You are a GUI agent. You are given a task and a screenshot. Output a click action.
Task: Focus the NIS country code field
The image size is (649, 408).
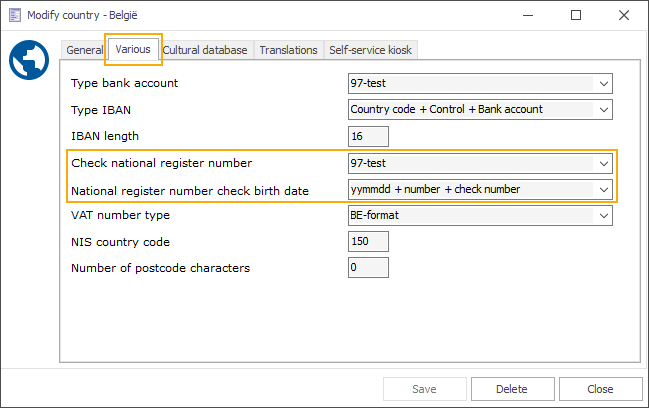(x=367, y=242)
